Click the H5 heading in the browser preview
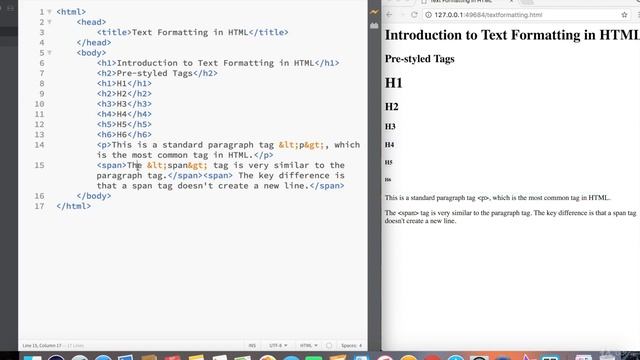Image resolution: width=640 pixels, height=360 pixels. point(388,162)
